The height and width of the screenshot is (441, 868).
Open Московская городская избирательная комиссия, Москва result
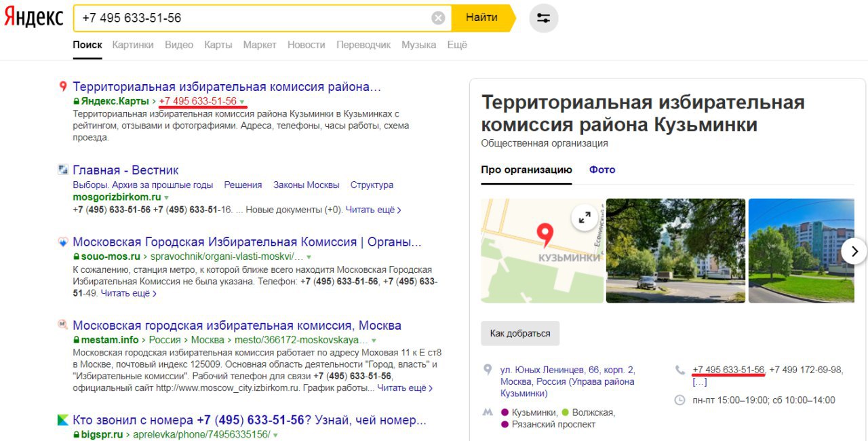237,325
